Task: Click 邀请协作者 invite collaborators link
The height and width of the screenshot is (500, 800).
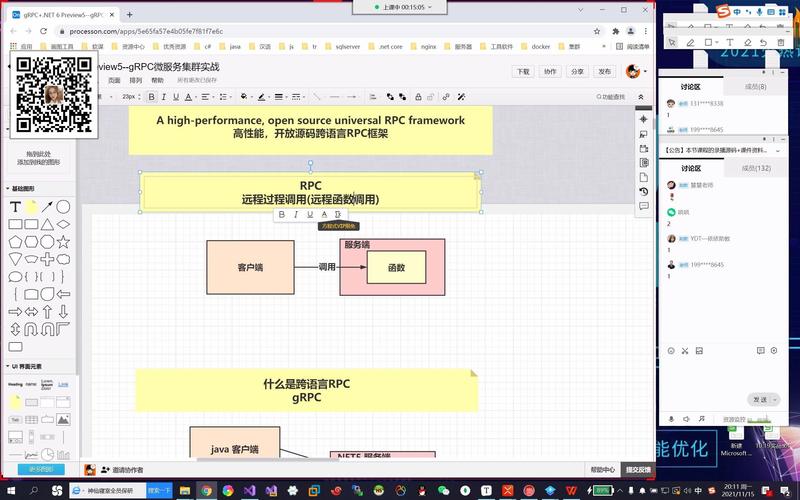Action: pos(122,470)
